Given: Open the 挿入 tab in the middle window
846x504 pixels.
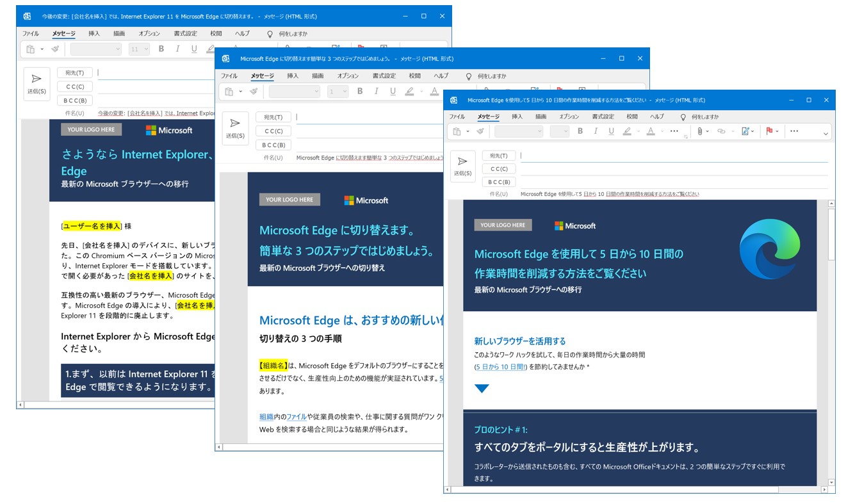Looking at the screenshot, I should pos(293,76).
